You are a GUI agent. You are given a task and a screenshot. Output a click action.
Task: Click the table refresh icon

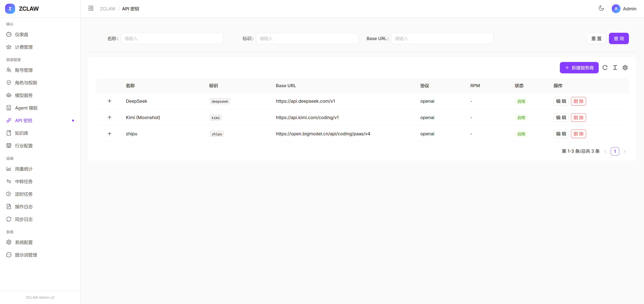605,68
